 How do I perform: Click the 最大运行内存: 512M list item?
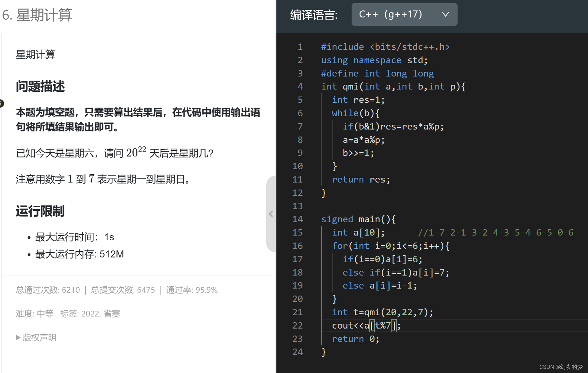point(80,254)
